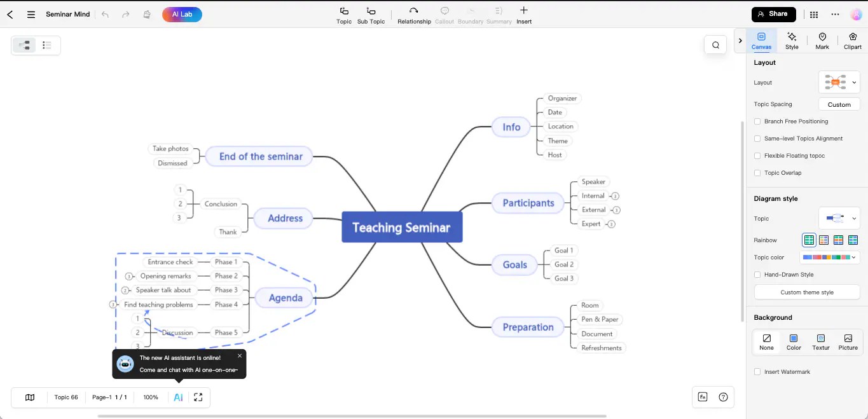Expand collapsed children of External node

pyautogui.click(x=616, y=210)
